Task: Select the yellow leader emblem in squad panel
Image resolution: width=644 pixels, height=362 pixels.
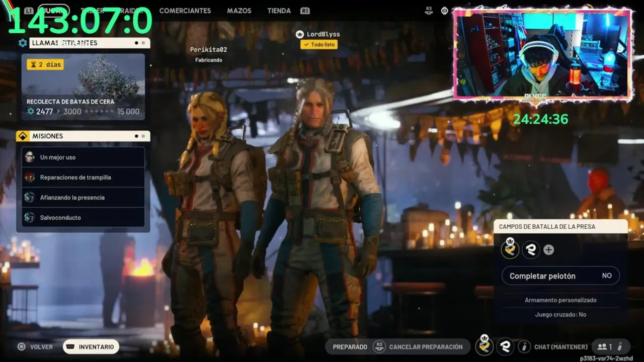Action: [x=510, y=249]
